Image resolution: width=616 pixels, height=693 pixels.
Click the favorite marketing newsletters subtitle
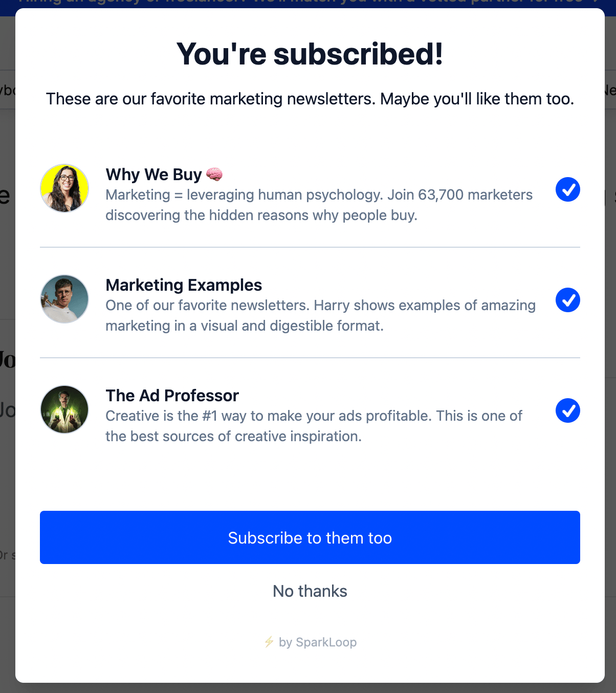coord(310,99)
